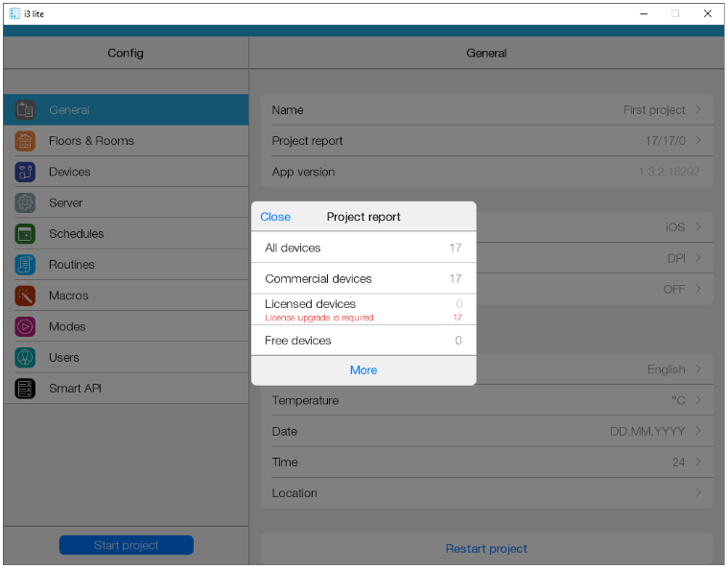Click the Server gear icon
The image size is (728, 569).
point(25,203)
